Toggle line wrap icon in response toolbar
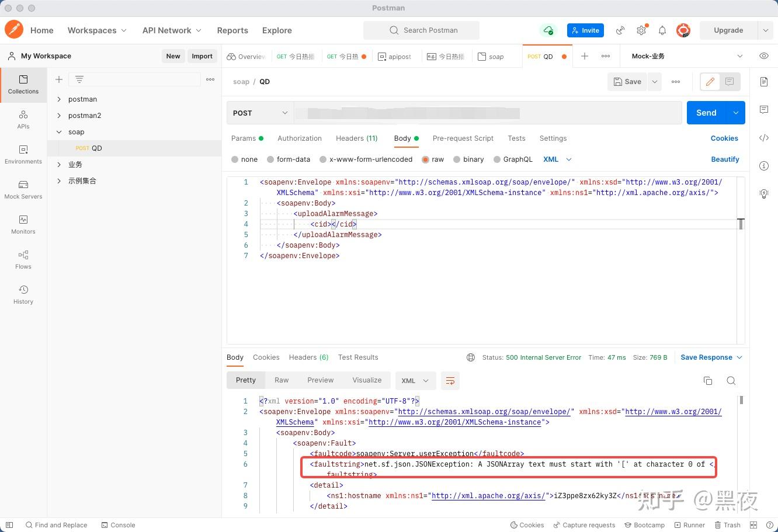This screenshot has width=778, height=532. (x=450, y=381)
